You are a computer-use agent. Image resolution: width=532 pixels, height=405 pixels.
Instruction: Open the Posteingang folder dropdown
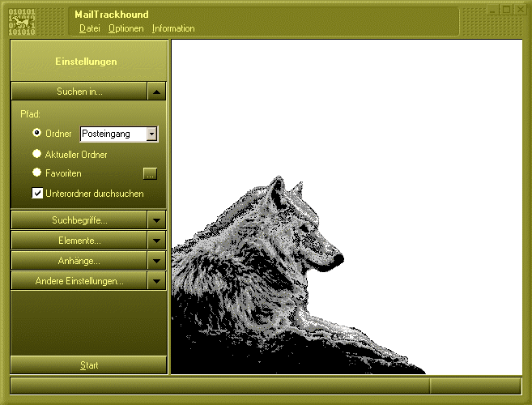(x=151, y=134)
